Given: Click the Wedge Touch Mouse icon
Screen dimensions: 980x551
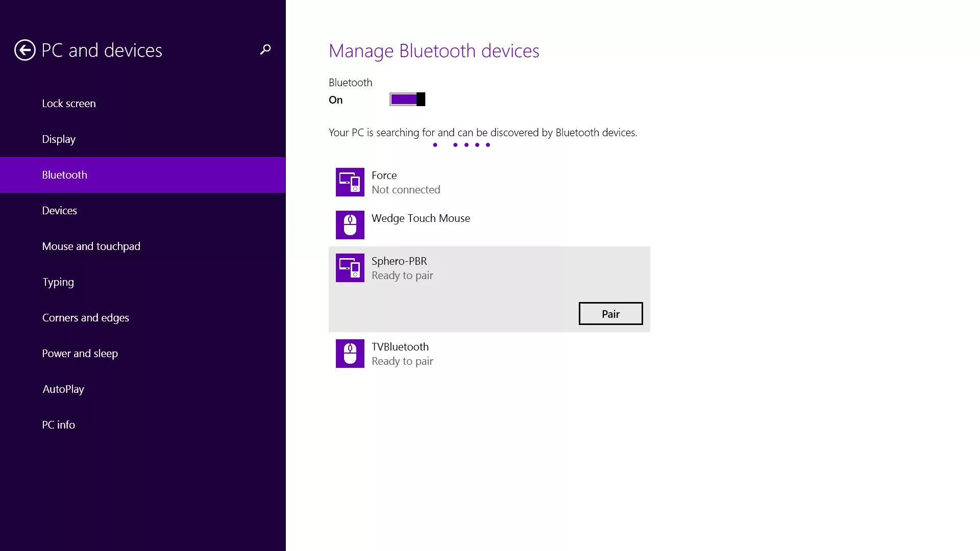Looking at the screenshot, I should pos(349,224).
